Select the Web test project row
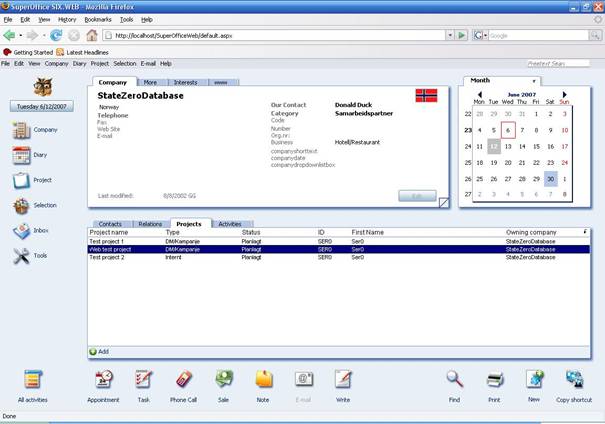The image size is (605, 424). 339,249
